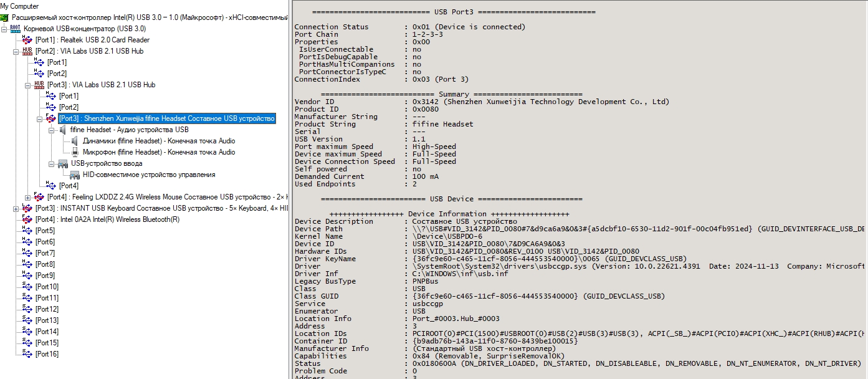Collapse the [Port2] VIA Labs USB Hub branch

click(16, 51)
